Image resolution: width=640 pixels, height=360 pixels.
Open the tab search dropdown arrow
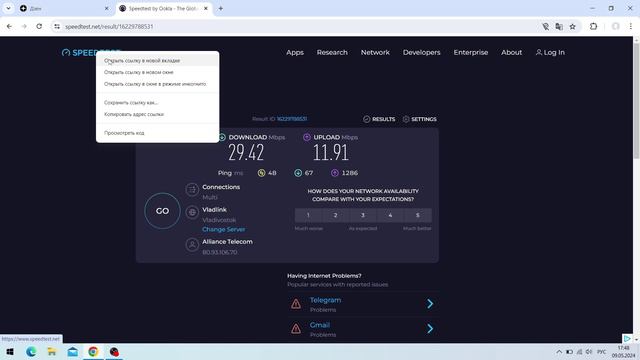(x=8, y=8)
